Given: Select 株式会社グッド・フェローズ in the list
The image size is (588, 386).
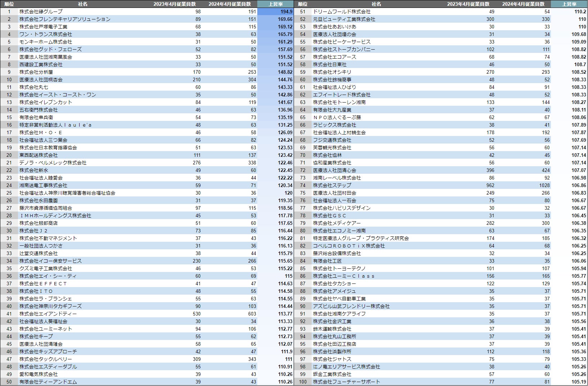Looking at the screenshot, I should pos(50,49).
